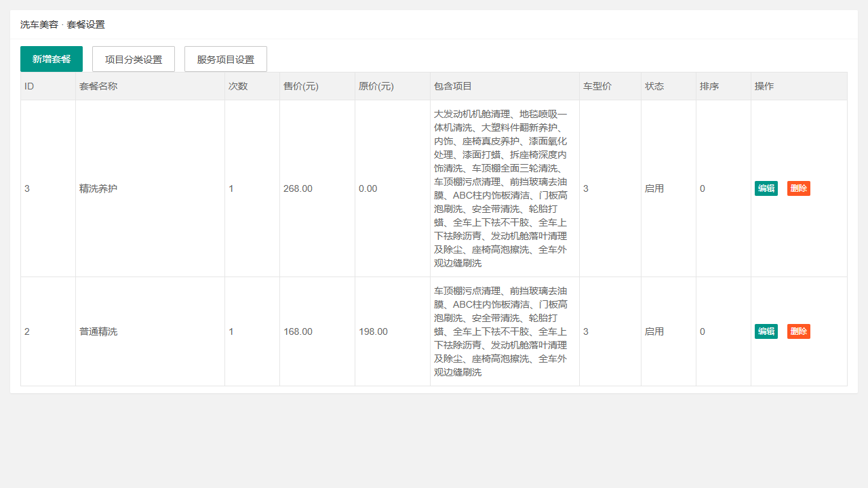Delete the 普通精洗 package
The width and height of the screenshot is (868, 488).
tap(799, 331)
